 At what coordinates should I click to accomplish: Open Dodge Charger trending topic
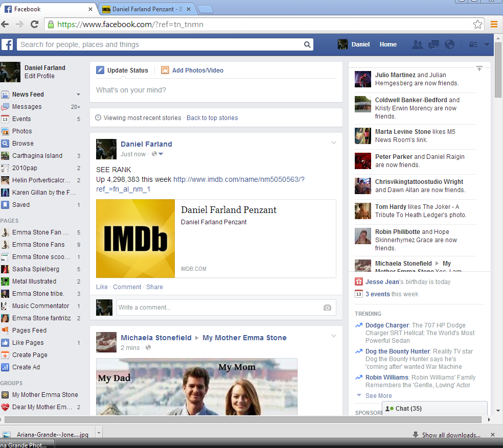pos(387,325)
